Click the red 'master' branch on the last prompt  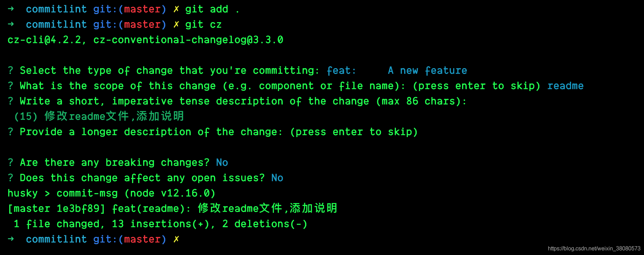(x=142, y=239)
